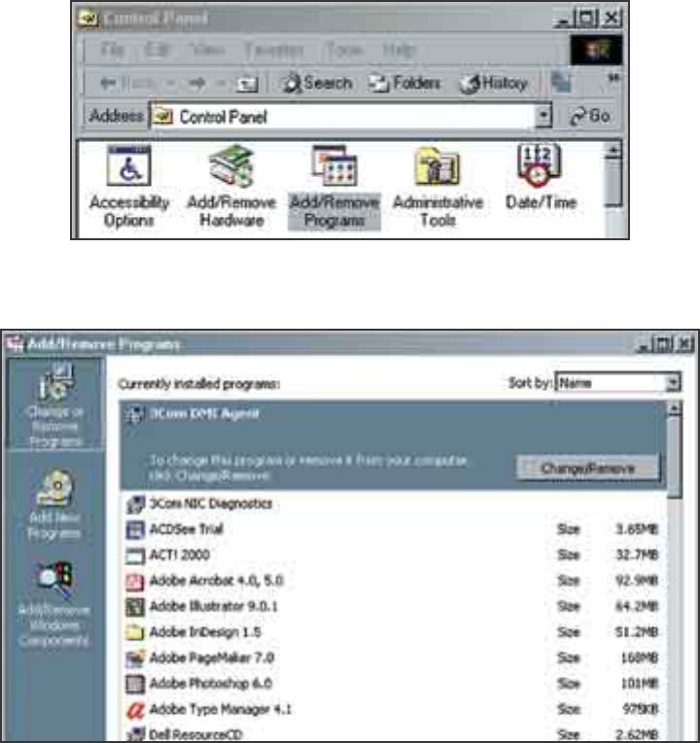Open the Help menu in Control Panel
700x743 pixels.
[399, 50]
